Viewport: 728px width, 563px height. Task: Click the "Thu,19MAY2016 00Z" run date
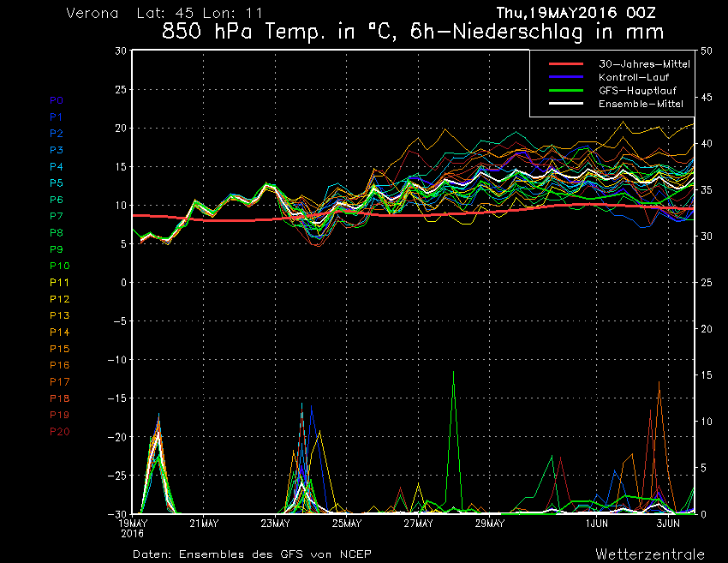tap(576, 13)
